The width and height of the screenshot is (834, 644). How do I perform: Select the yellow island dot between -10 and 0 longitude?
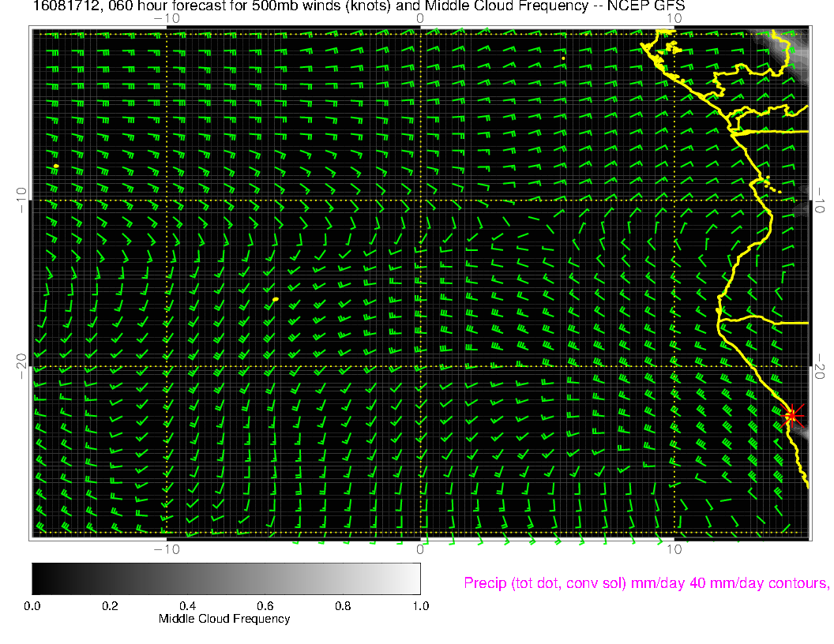tap(275, 300)
